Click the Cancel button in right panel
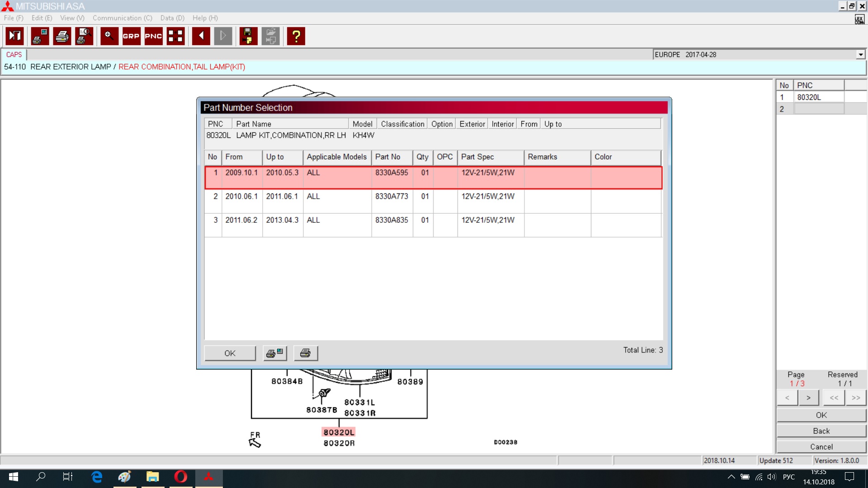This screenshot has height=488, width=868. (821, 447)
